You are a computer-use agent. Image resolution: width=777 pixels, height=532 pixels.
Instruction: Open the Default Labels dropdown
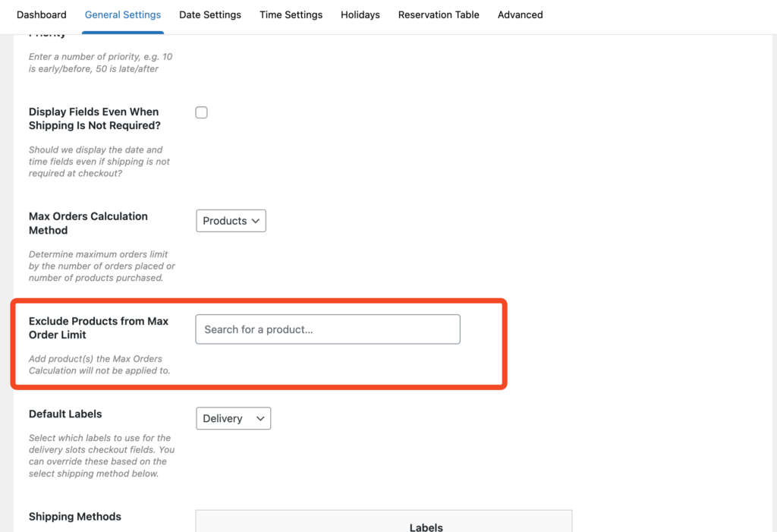point(233,418)
